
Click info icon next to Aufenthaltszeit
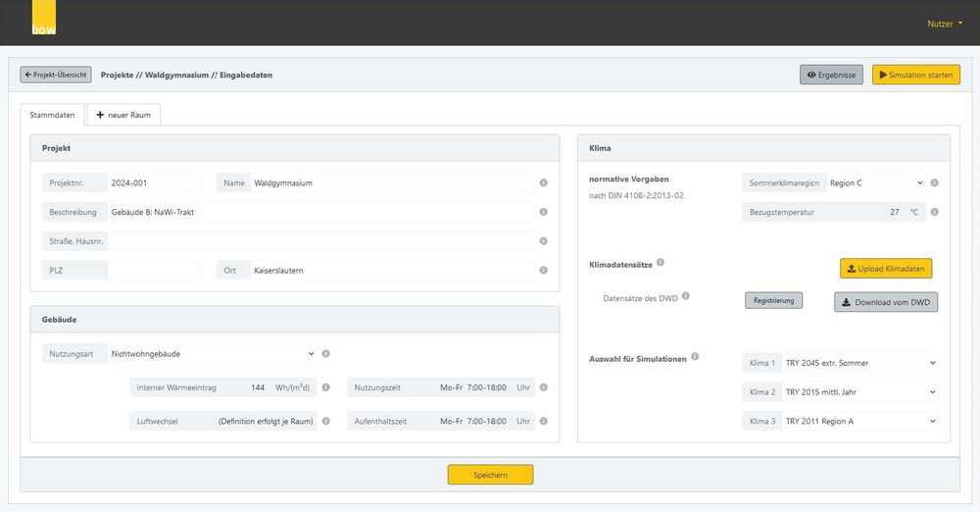click(x=543, y=421)
